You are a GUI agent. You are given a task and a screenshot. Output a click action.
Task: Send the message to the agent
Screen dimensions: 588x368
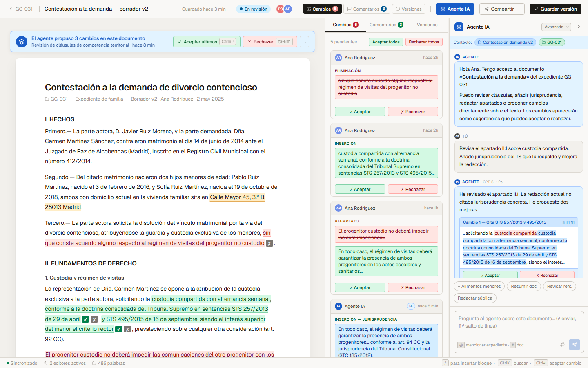[575, 345]
